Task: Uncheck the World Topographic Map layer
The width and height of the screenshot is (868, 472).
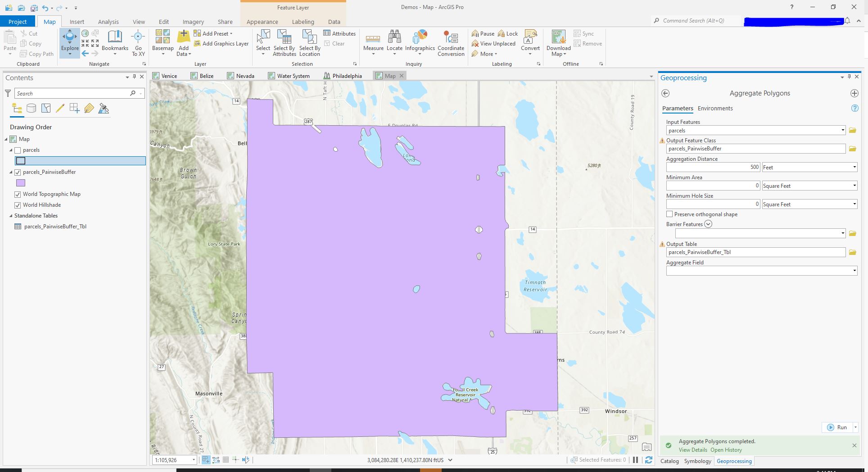Action: 18,194
